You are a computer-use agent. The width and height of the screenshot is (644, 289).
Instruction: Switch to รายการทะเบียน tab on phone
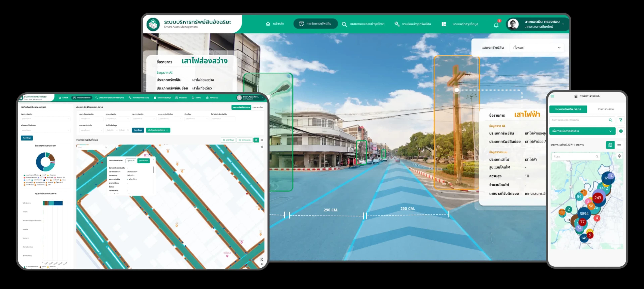click(605, 109)
